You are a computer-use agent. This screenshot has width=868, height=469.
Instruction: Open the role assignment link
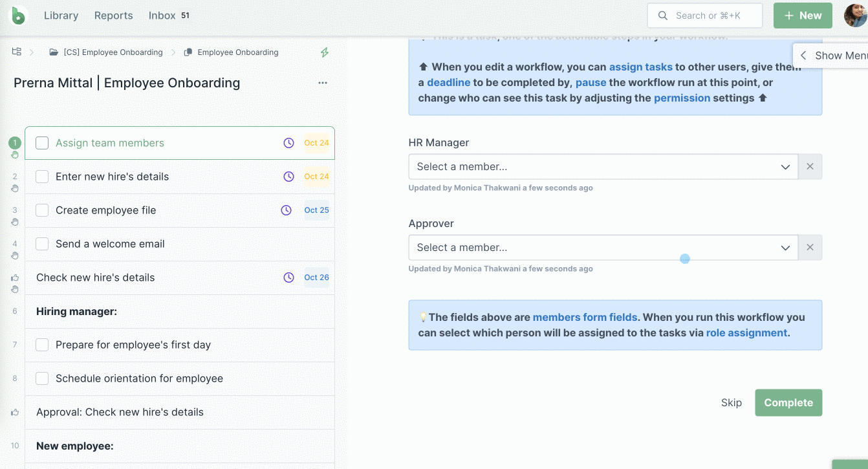click(746, 333)
